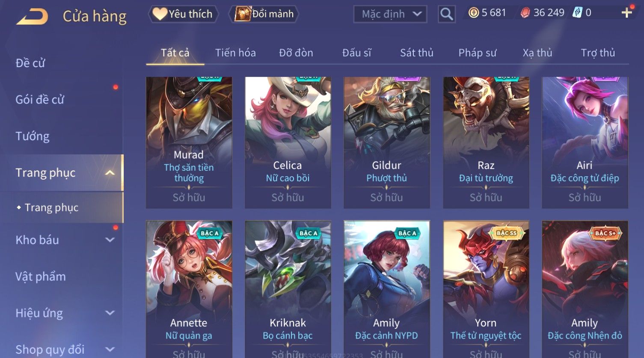644x358 pixels.
Task: Collapse the Trang phục sidebar section
Action: point(110,173)
